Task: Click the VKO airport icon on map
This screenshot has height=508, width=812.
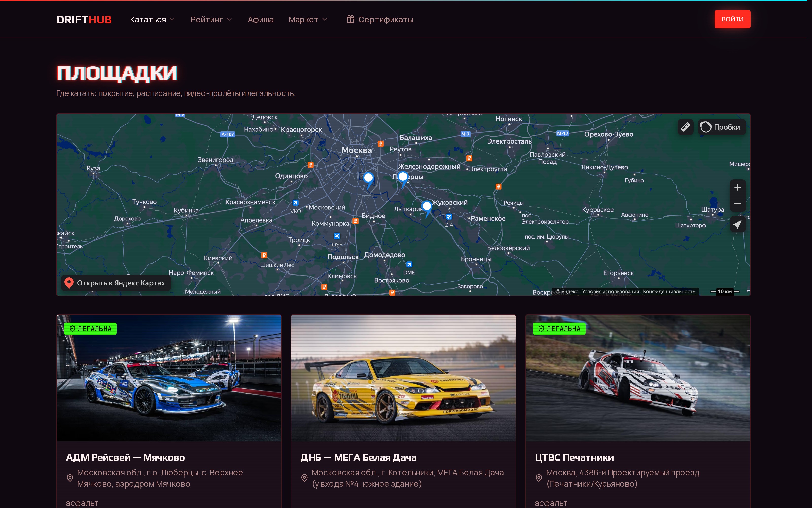Action: [295, 203]
